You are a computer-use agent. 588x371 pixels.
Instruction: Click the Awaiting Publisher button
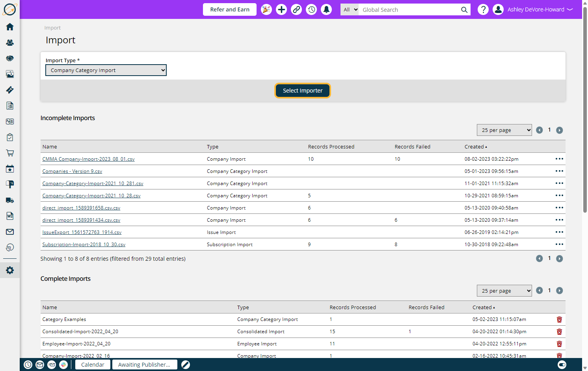[x=145, y=365]
